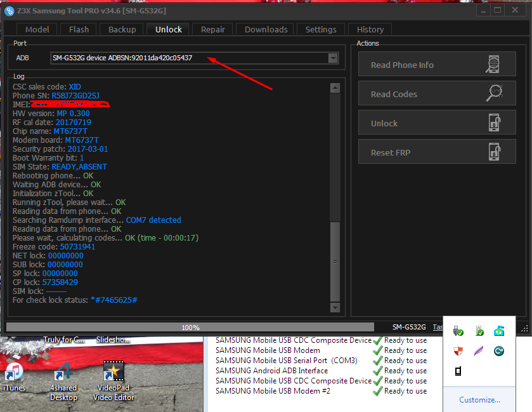Click the log scrollbar up arrow
This screenshot has height=412, width=532.
[335, 88]
